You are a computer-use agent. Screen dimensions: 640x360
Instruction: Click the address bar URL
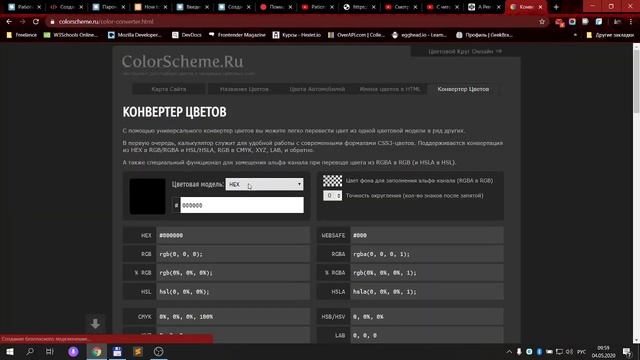coord(106,22)
